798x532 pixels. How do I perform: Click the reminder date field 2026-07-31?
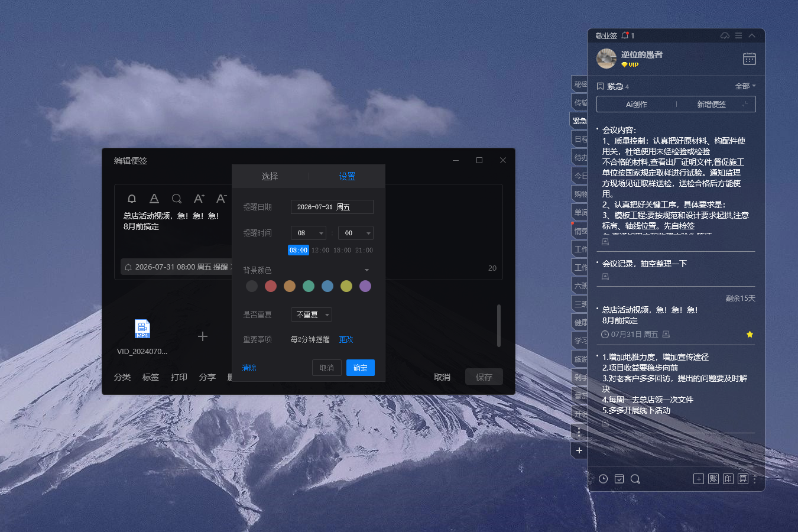(332, 207)
